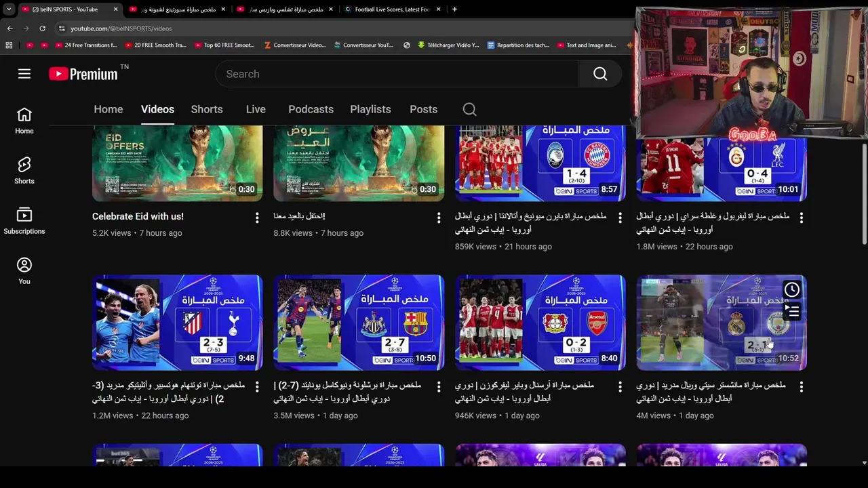The image size is (868, 488).
Task: Open the channel Posts tab
Action: pyautogui.click(x=423, y=109)
